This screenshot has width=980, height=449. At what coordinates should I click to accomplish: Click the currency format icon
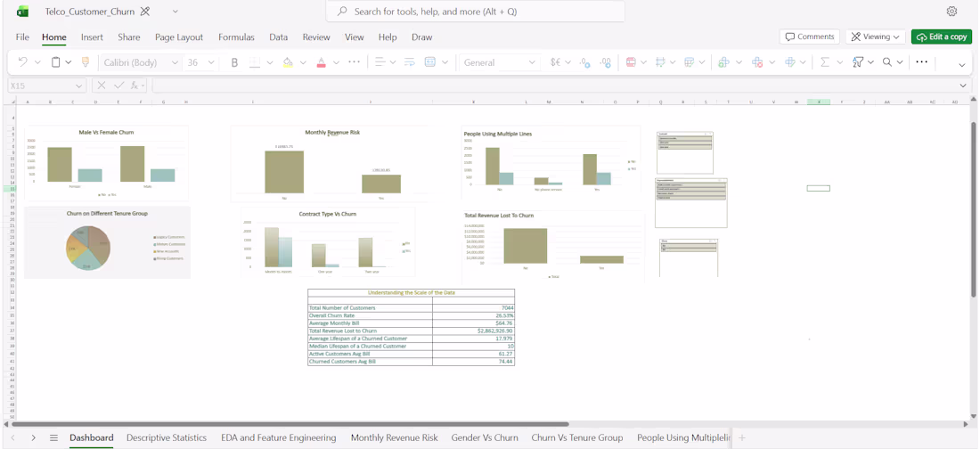point(555,62)
